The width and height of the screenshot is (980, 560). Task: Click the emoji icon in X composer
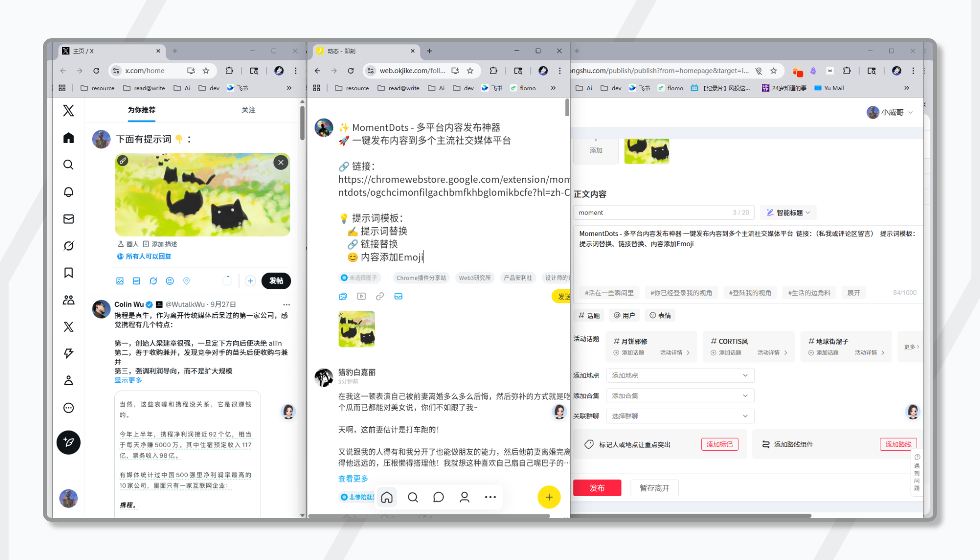[170, 281]
